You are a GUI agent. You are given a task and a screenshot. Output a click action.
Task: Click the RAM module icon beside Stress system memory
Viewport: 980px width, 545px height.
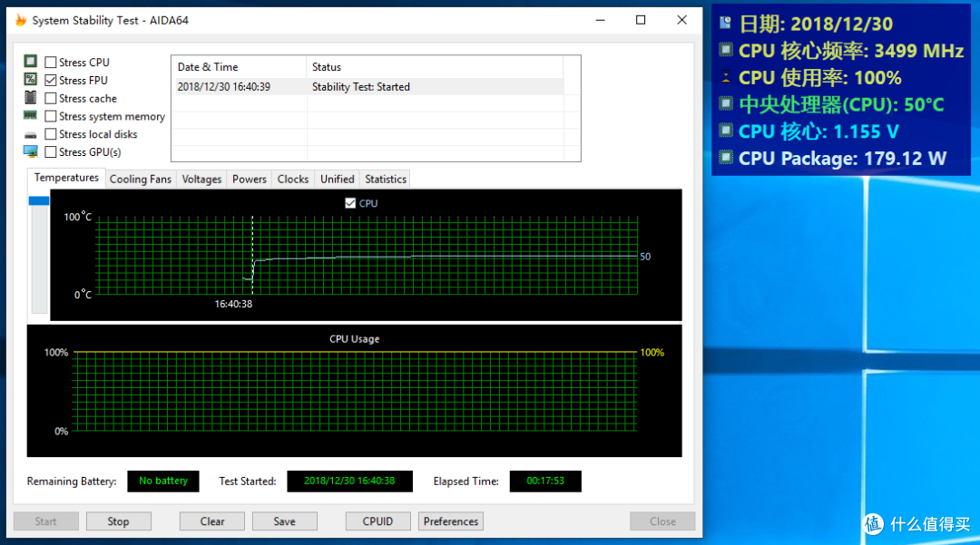point(30,115)
